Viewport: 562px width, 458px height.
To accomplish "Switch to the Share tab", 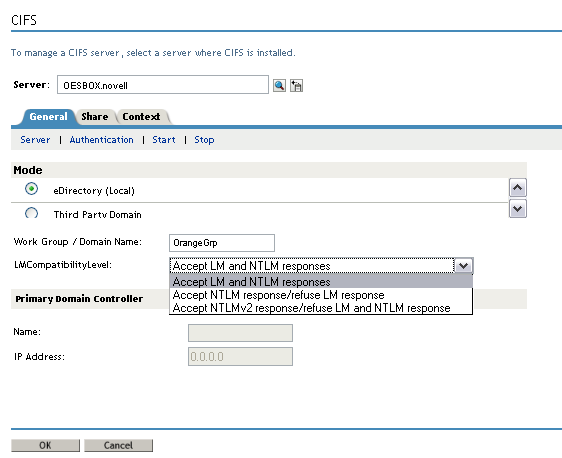I will click(x=95, y=117).
